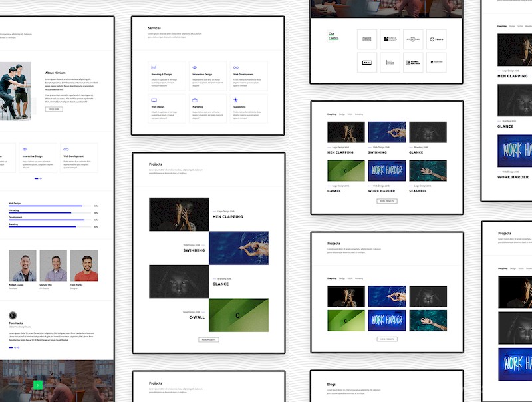Viewport: 532px width, 402px height.
Task: Click the person icon above Supporting service card
Action: point(235,100)
